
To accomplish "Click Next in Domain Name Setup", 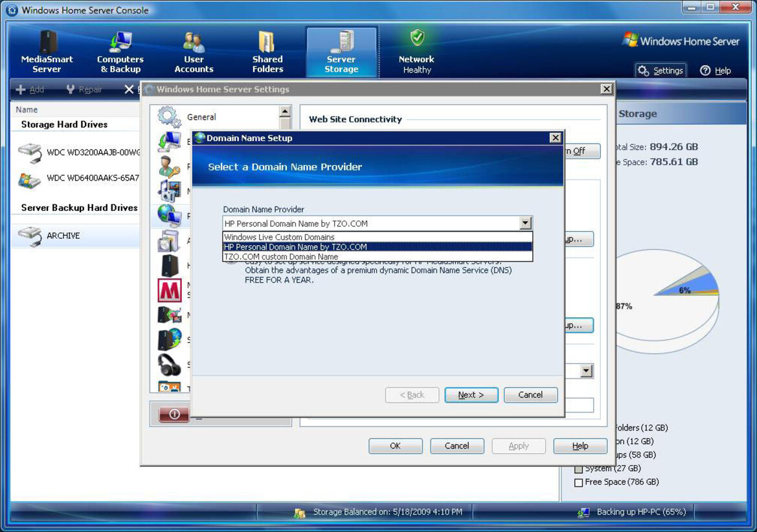I will click(x=471, y=395).
